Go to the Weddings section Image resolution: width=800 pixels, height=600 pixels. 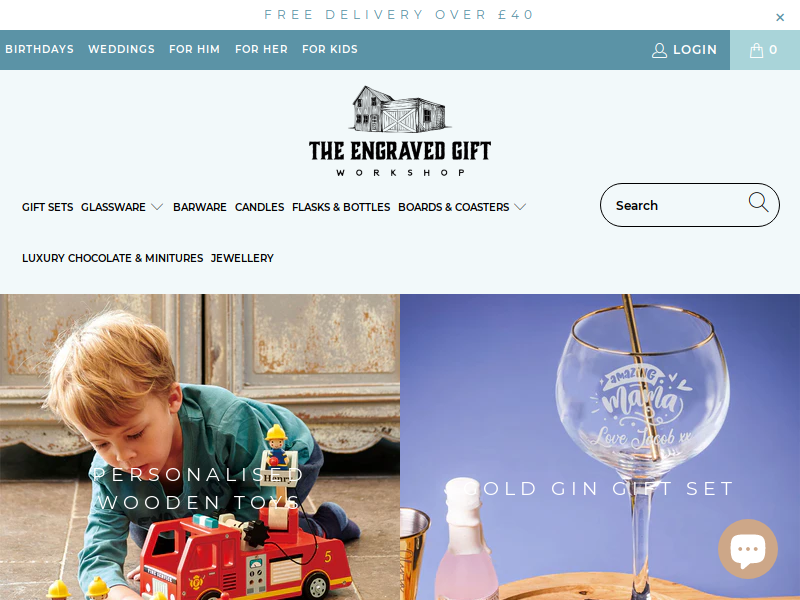coord(121,49)
